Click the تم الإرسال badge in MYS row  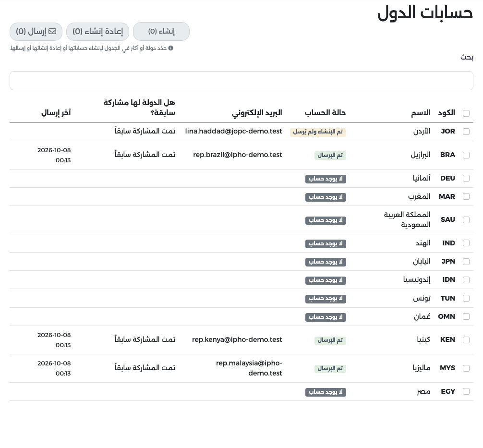coord(330,368)
